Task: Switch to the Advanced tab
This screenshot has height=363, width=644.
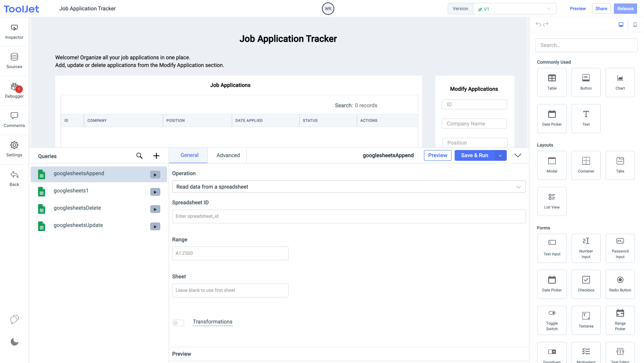Action: pyautogui.click(x=228, y=155)
